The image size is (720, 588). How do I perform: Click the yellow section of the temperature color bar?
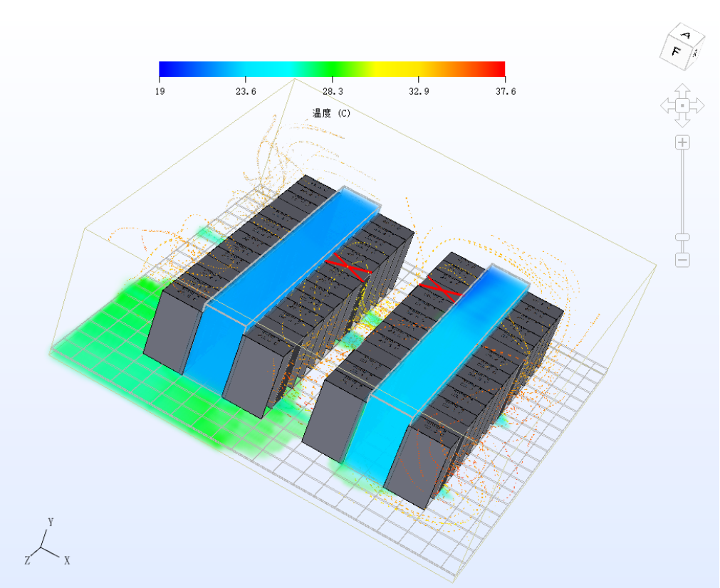(x=392, y=68)
